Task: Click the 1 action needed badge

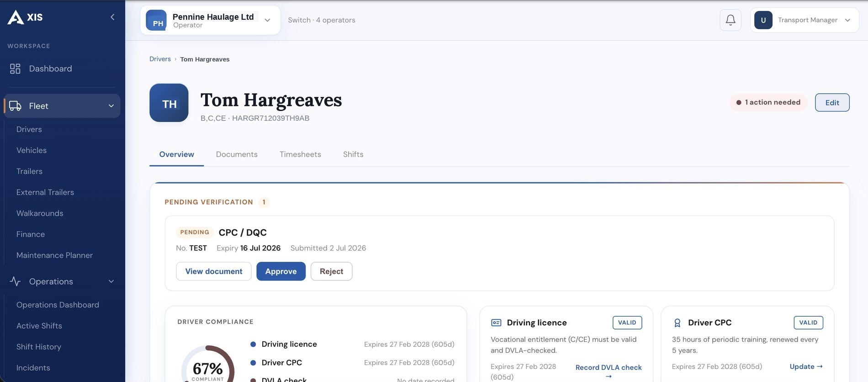Action: pyautogui.click(x=768, y=102)
